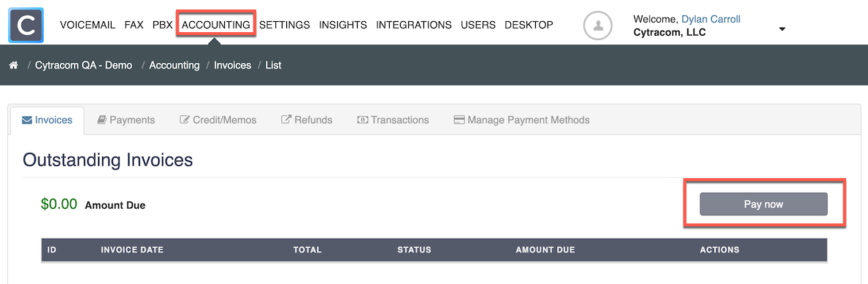Open the account dropdown arrow
The height and width of the screenshot is (284, 868).
[782, 28]
